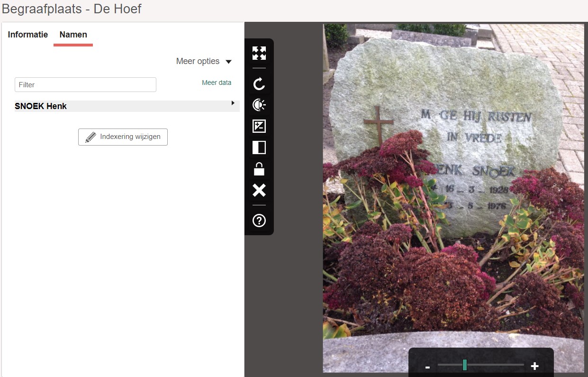Expand the Meer opties dropdown
588x377 pixels.
tap(204, 61)
